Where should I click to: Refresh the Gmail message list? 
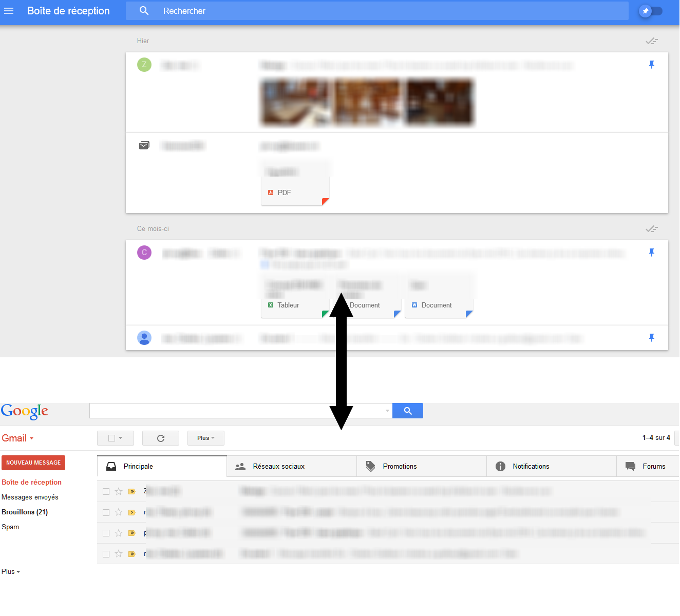click(x=161, y=438)
